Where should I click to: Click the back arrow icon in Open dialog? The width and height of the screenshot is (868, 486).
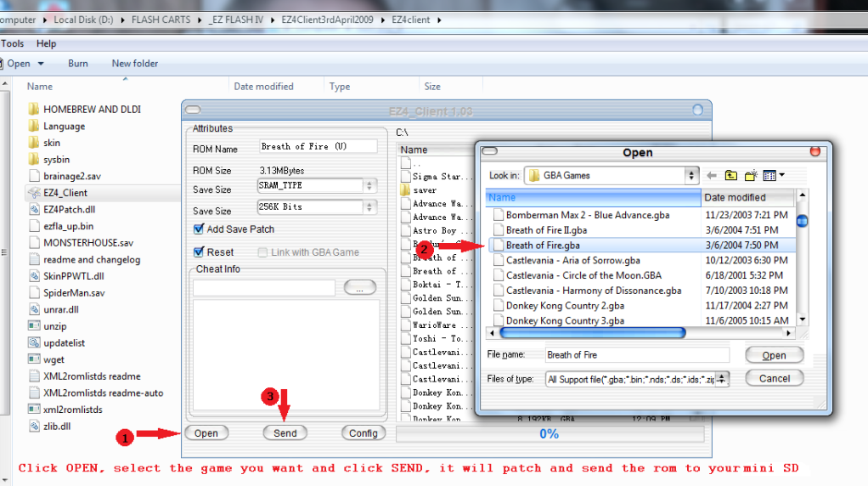point(712,176)
